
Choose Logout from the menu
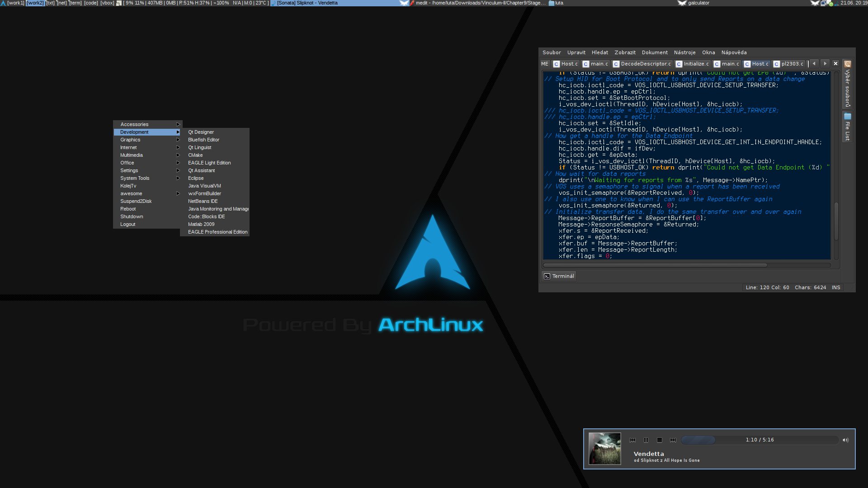click(147, 224)
